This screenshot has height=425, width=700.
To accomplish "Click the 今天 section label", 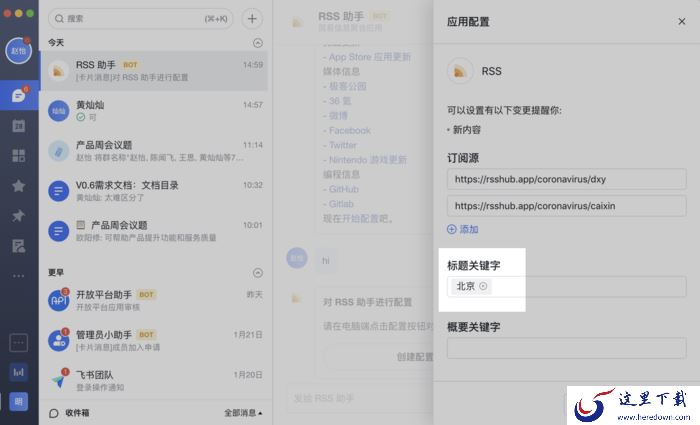I will click(56, 42).
